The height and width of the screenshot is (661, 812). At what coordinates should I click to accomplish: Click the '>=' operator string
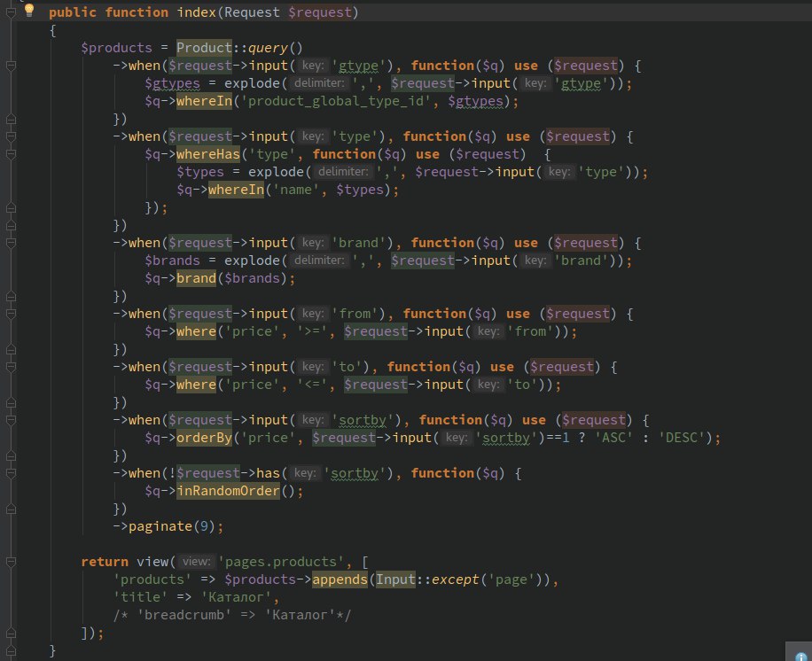click(x=312, y=331)
